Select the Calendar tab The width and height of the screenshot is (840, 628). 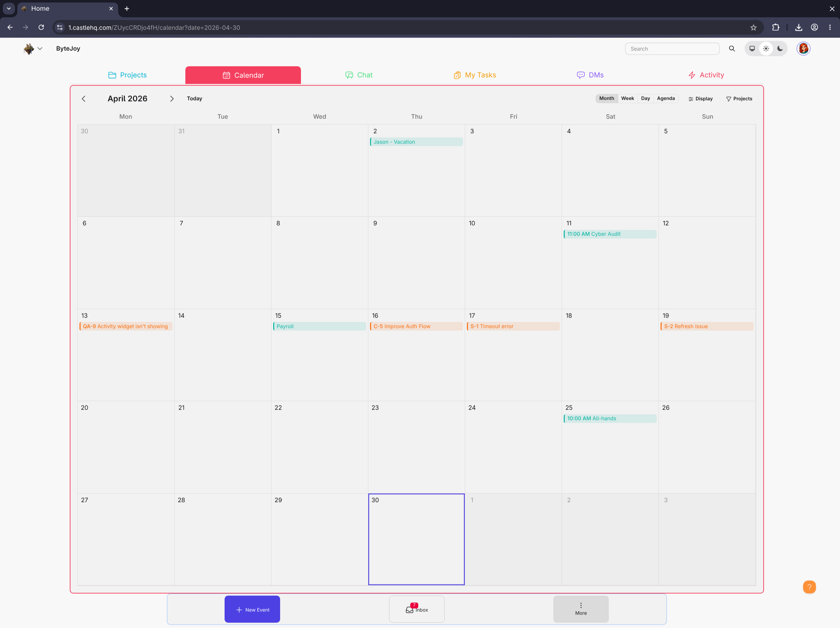click(x=243, y=75)
